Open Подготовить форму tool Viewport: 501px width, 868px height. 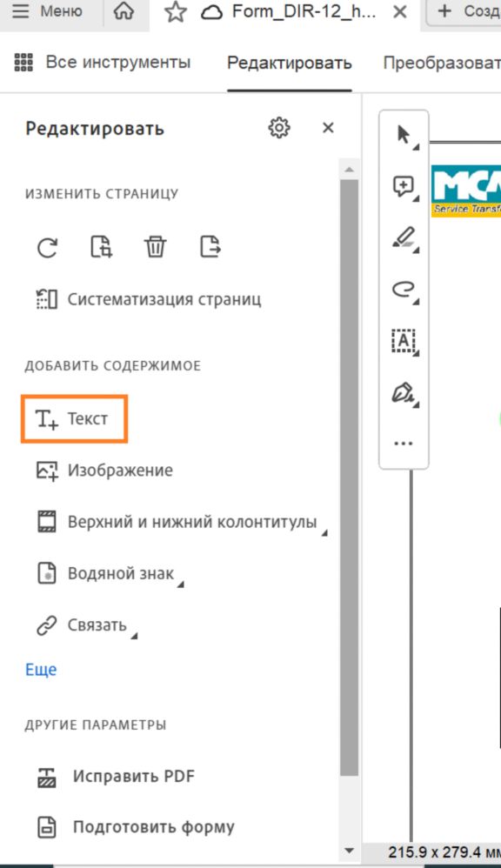tap(135, 828)
